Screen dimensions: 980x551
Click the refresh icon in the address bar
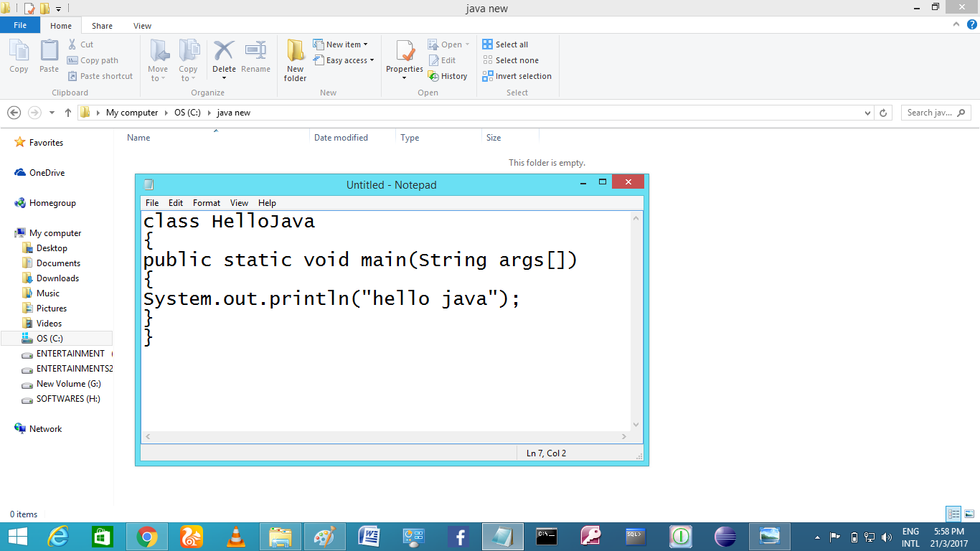click(x=882, y=113)
